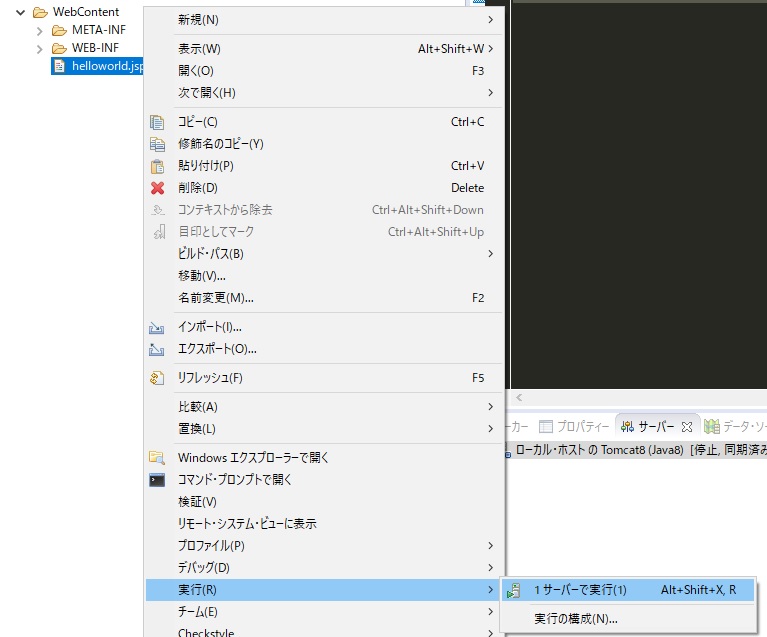The image size is (767, 637).
Task: Open the 表示(W) submenu
Action: (325, 49)
